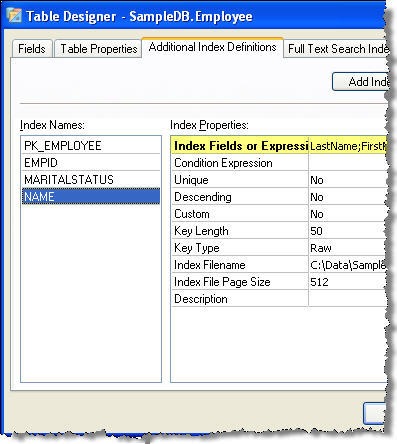Click the Table Designer title bar icon
Viewport: 397px width, 444px height.
tap(14, 16)
